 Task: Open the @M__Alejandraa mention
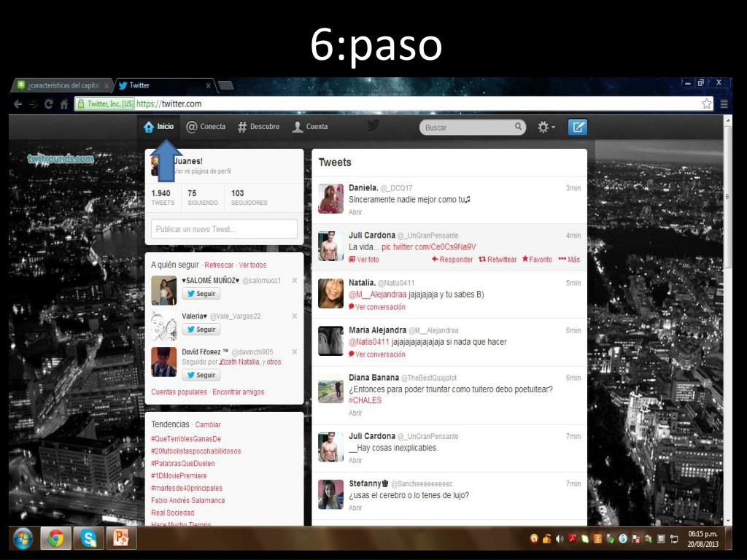point(377,295)
